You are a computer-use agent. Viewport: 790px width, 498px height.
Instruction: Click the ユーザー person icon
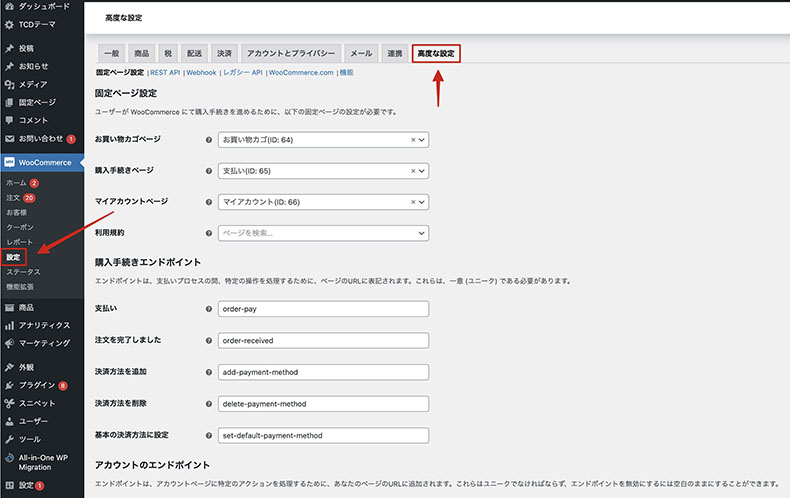point(9,421)
